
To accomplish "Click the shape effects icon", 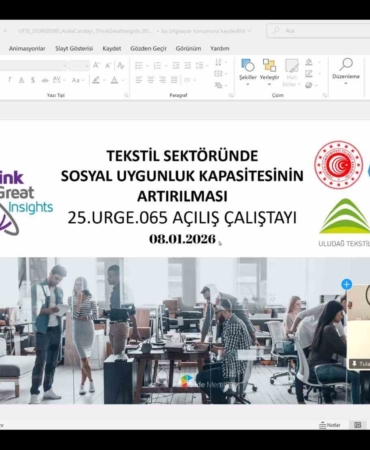I will (309, 85).
